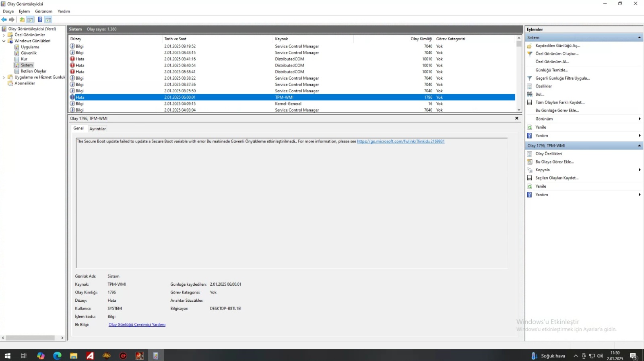Open the Görünüm submenu in the actions pane
The image size is (644, 361).
(x=584, y=119)
